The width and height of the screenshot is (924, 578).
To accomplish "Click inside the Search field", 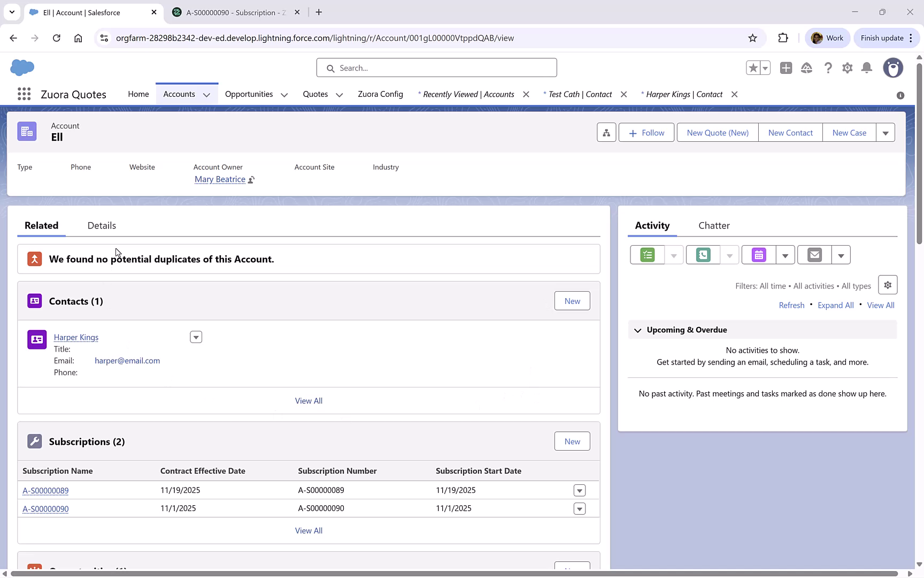I will [x=436, y=67].
